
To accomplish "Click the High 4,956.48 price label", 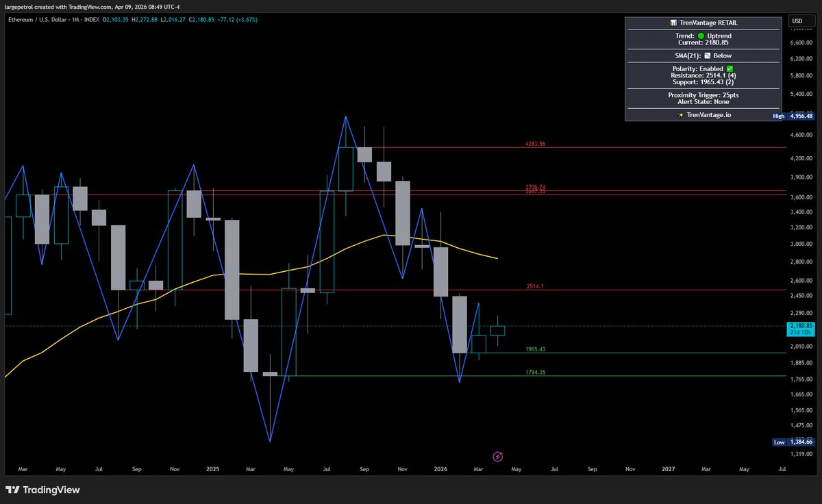I will pos(792,116).
